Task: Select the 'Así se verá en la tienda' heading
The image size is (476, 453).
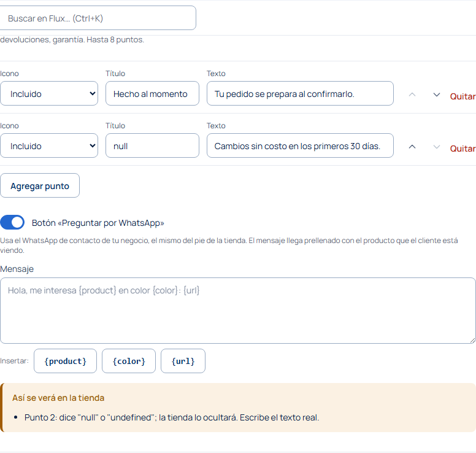Action: tap(58, 398)
